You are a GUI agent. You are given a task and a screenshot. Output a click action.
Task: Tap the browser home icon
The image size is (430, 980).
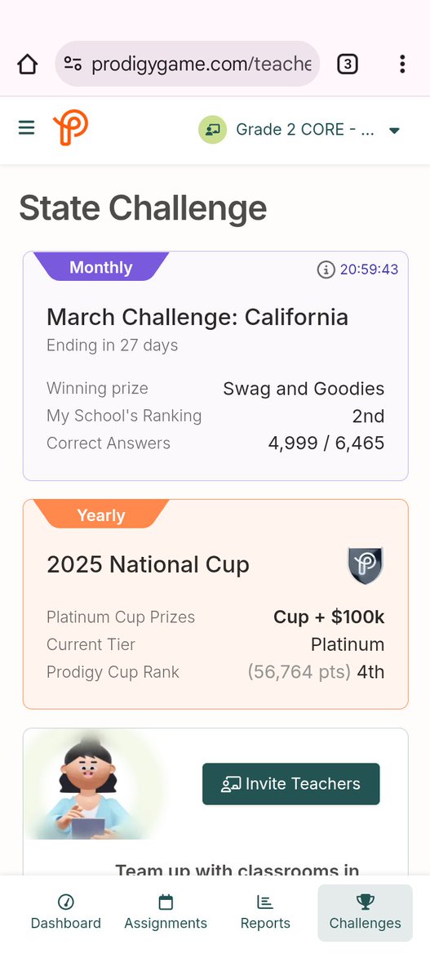pos(27,64)
